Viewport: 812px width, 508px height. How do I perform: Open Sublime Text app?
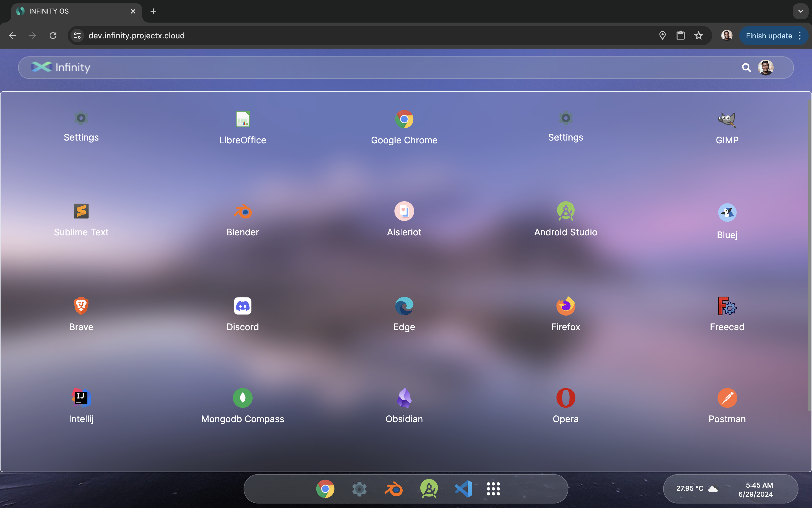tap(81, 220)
